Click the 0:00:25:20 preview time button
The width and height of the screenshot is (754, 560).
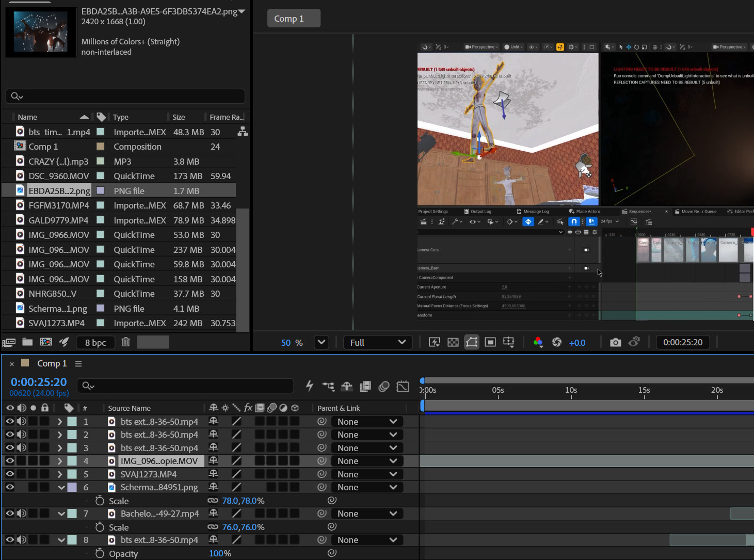683,342
